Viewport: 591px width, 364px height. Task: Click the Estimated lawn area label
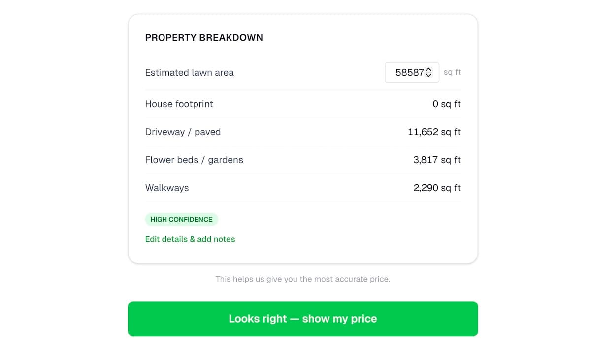(190, 73)
